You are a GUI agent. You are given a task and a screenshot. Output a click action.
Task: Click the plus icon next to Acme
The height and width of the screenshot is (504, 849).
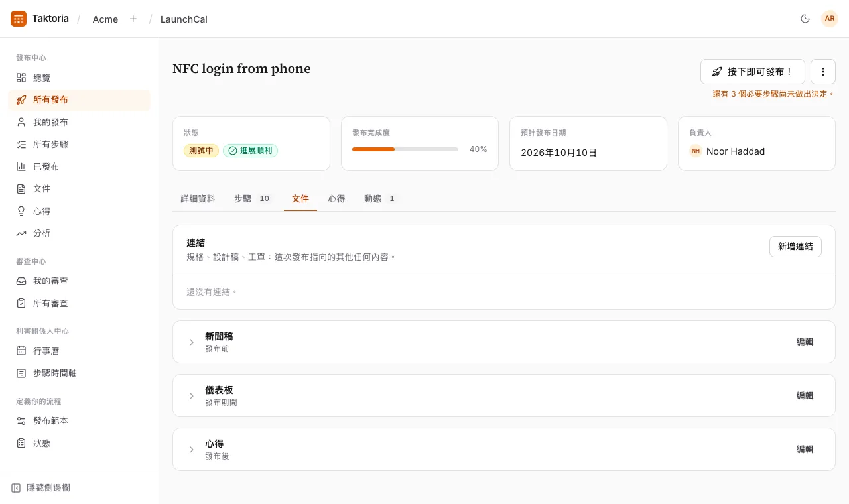point(133,19)
